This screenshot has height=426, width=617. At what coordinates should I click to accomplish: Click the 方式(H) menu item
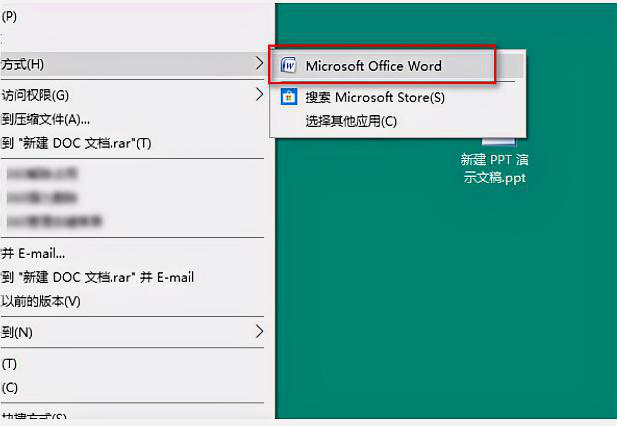click(x=23, y=64)
